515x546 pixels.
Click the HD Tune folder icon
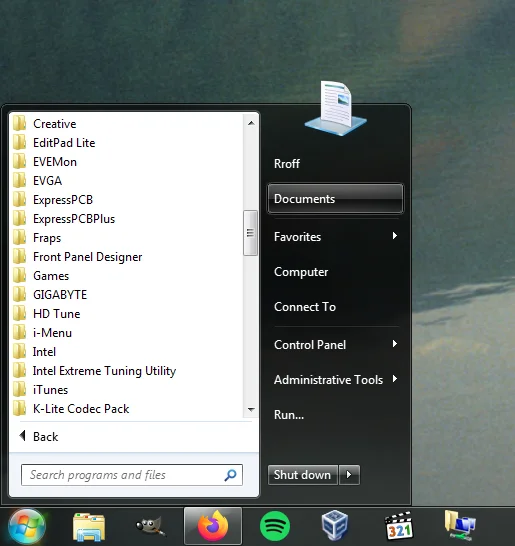[19, 313]
